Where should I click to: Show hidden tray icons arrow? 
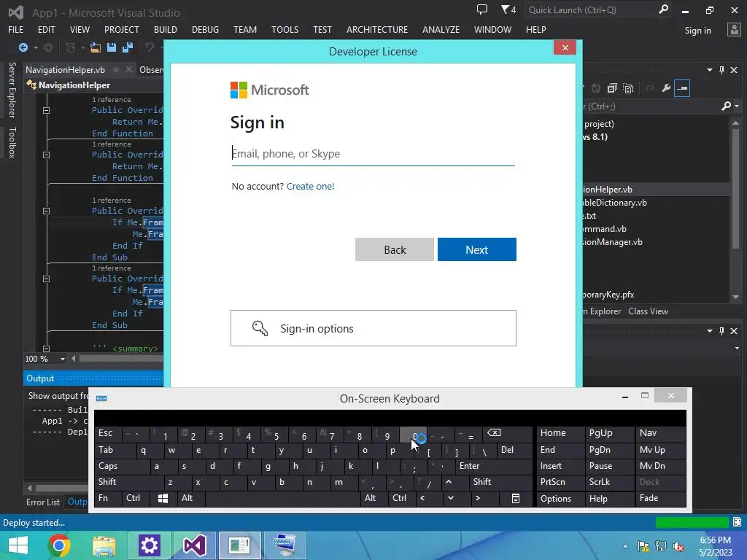[625, 547]
